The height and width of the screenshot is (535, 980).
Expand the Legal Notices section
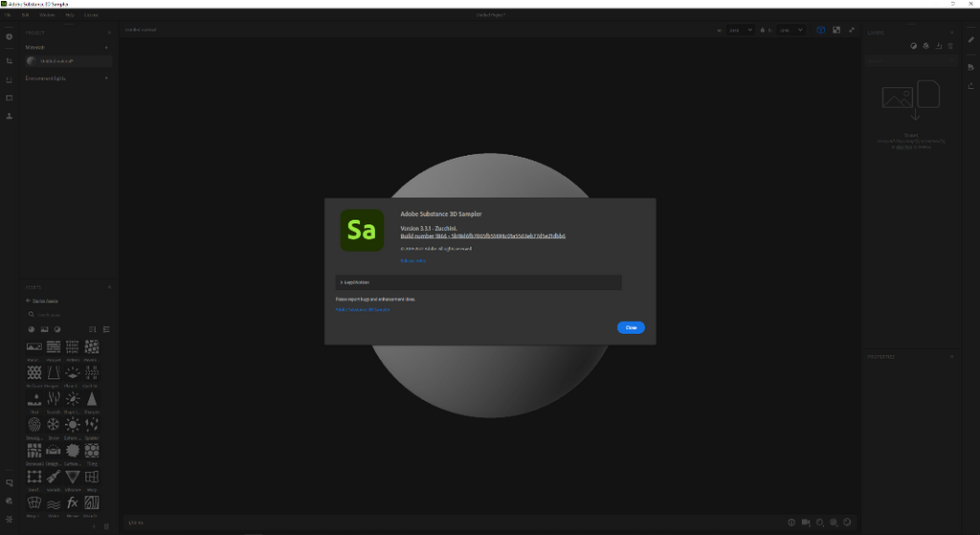click(x=479, y=282)
